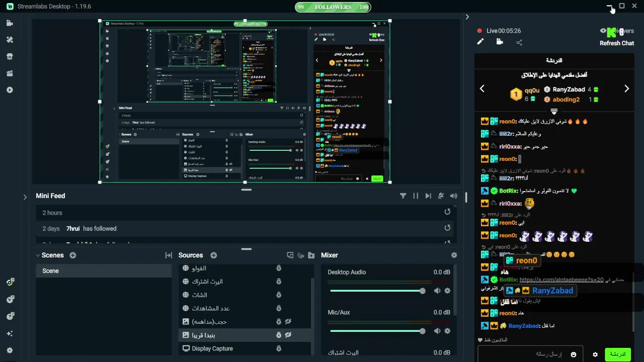Click the top green external-link icon in lower left sidebar
This screenshot has width=644, height=362.
point(10,282)
